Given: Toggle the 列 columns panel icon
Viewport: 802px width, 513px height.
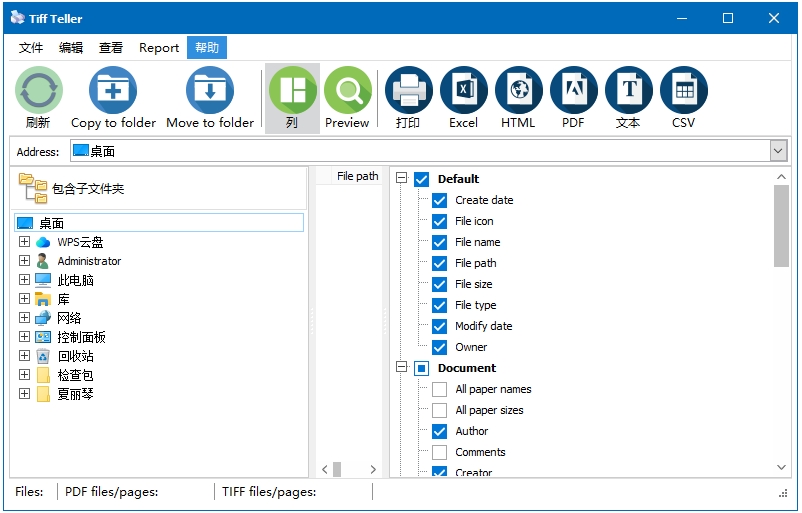Looking at the screenshot, I should [292, 91].
